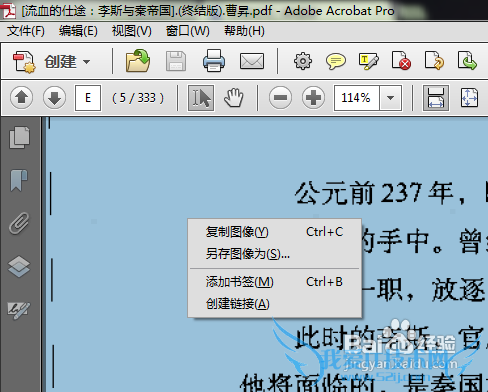Screen dimensions: 488x392
Task: Click the delete page icon
Action: [x=401, y=61]
